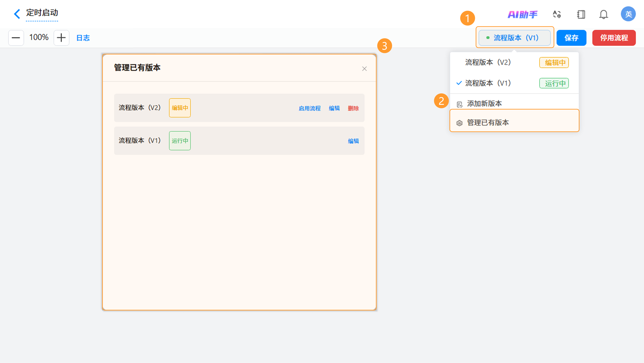Image resolution: width=644 pixels, height=363 pixels.
Task: Zoom out with the minus button
Action: click(x=16, y=38)
